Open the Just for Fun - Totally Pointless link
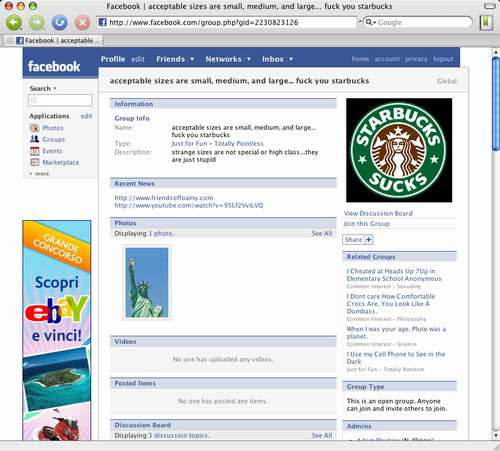This screenshot has width=500, height=451. pyautogui.click(x=217, y=144)
